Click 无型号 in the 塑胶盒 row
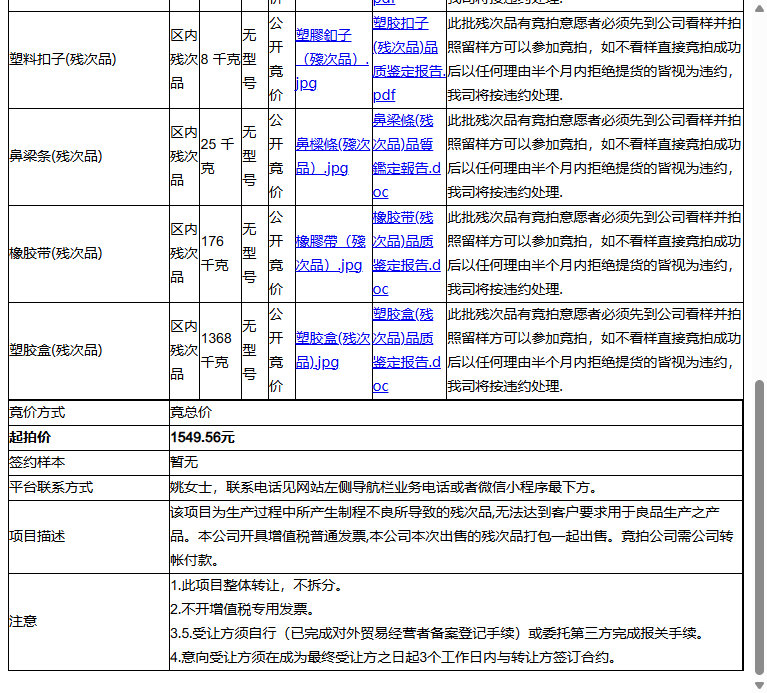The height and width of the screenshot is (693, 767). (x=250, y=350)
